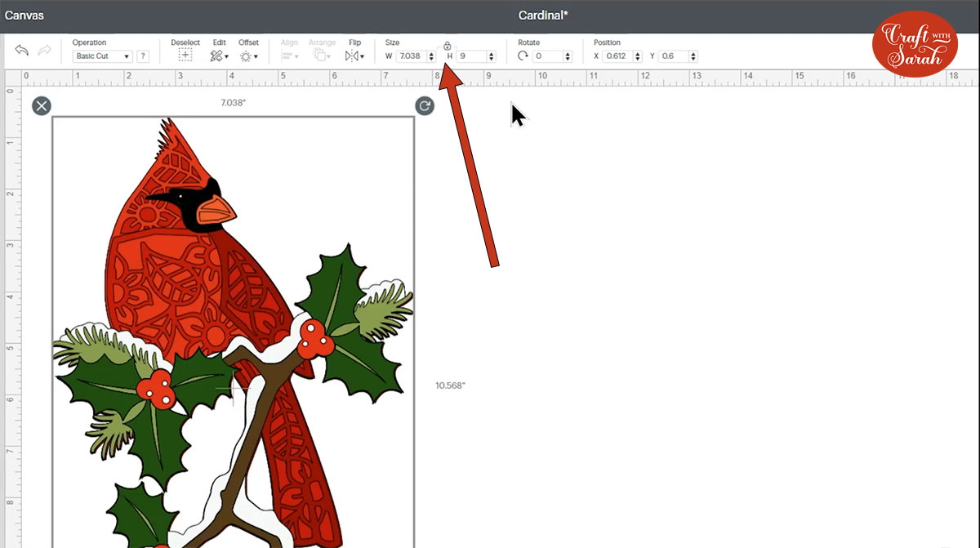Click the Height size input field

470,56
